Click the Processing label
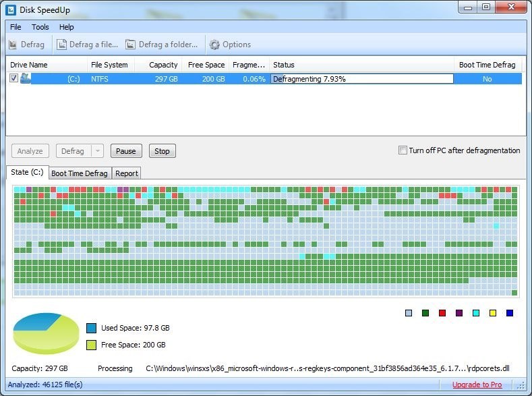Screen dimensions: 532x396 (115, 368)
